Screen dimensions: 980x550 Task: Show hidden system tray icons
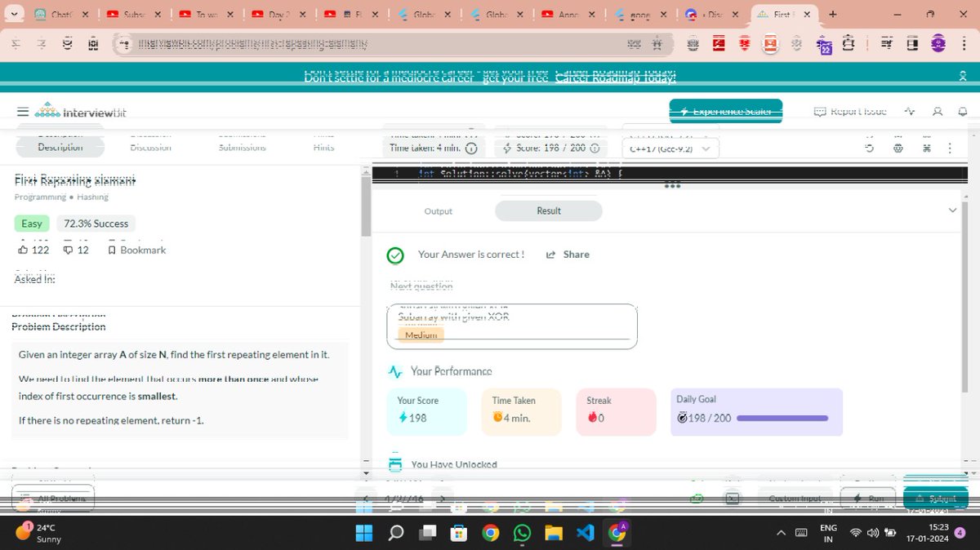(x=781, y=533)
